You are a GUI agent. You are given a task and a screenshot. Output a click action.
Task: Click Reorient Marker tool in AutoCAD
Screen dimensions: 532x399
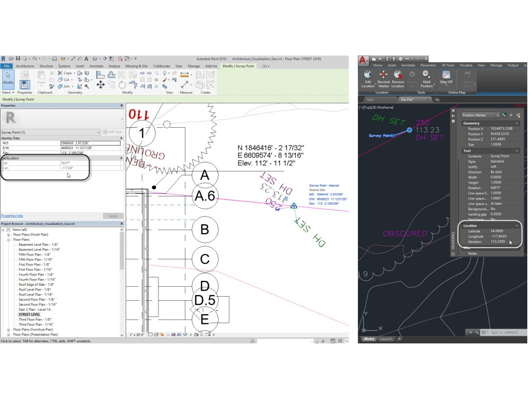pyautogui.click(x=383, y=79)
